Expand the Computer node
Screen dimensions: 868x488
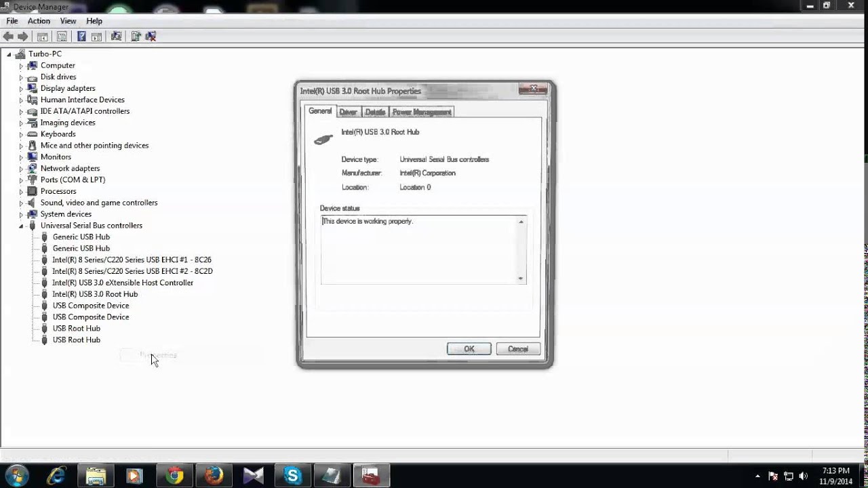pos(21,66)
